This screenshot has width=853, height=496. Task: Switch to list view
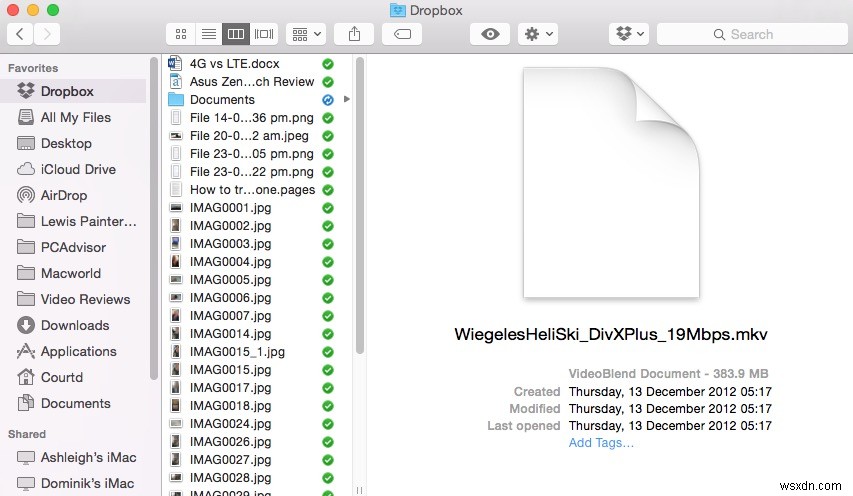point(208,34)
